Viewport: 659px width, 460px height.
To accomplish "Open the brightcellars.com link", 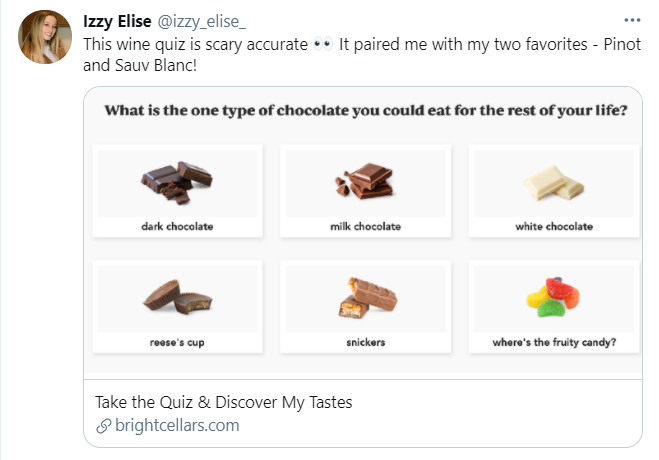I will pos(175,426).
